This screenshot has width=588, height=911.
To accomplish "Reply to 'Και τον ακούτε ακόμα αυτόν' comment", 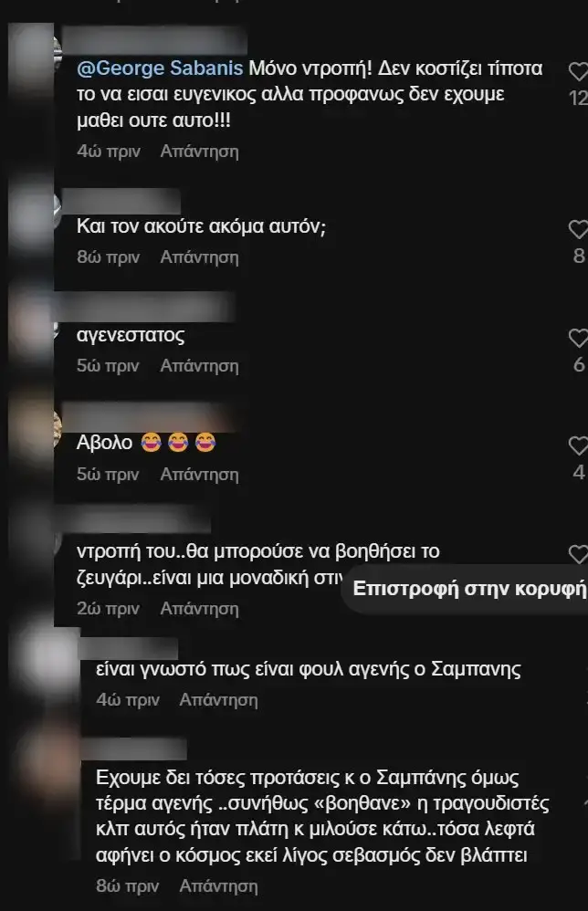I will tap(199, 257).
